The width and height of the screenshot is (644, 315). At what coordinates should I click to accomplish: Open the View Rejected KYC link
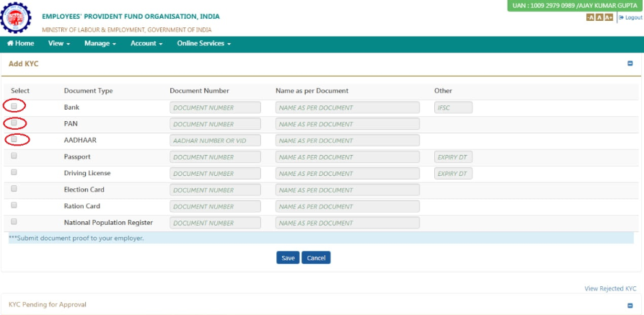click(x=610, y=288)
